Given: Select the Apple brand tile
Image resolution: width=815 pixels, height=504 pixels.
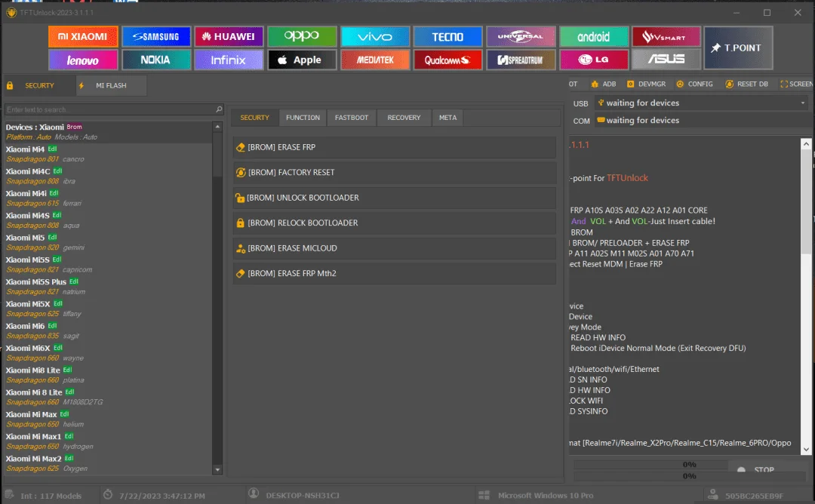Looking at the screenshot, I should click(302, 60).
